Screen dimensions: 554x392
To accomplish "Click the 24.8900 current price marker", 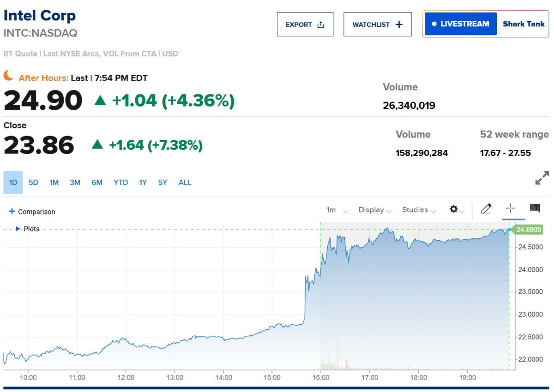I will pyautogui.click(x=529, y=230).
